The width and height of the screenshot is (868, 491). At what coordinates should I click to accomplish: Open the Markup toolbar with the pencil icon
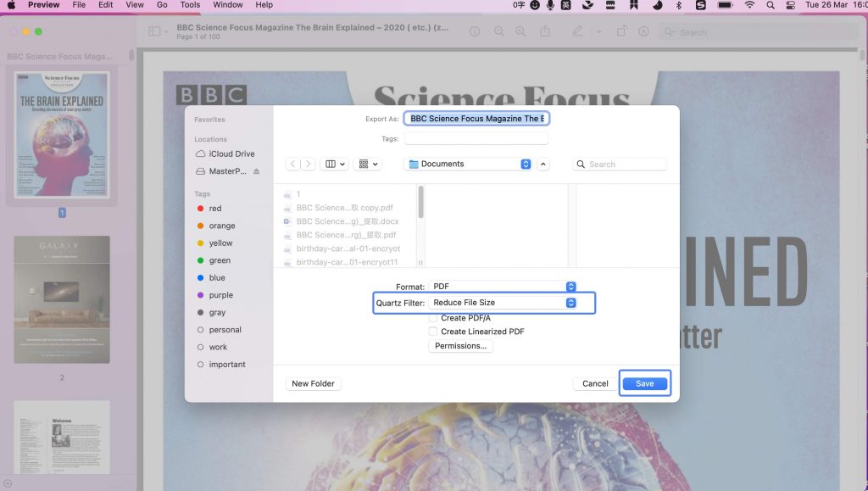coord(576,31)
